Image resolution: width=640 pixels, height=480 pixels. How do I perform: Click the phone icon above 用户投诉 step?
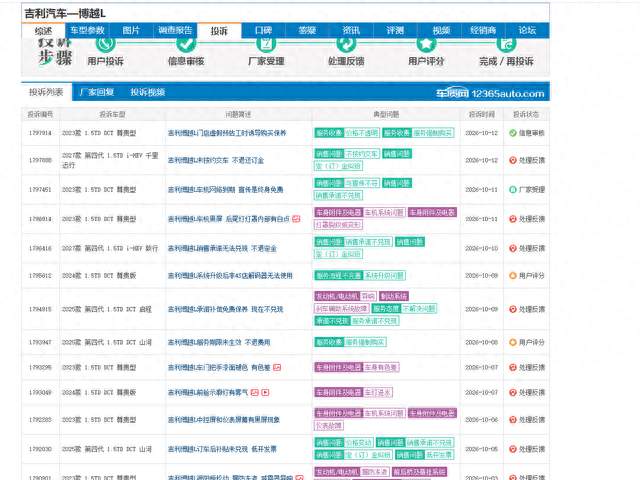(x=106, y=43)
